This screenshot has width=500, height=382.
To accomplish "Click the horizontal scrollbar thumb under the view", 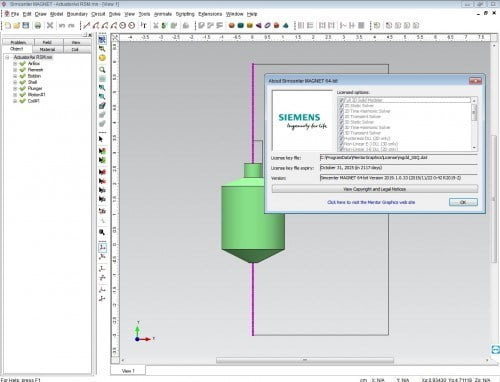I will tap(305, 360).
